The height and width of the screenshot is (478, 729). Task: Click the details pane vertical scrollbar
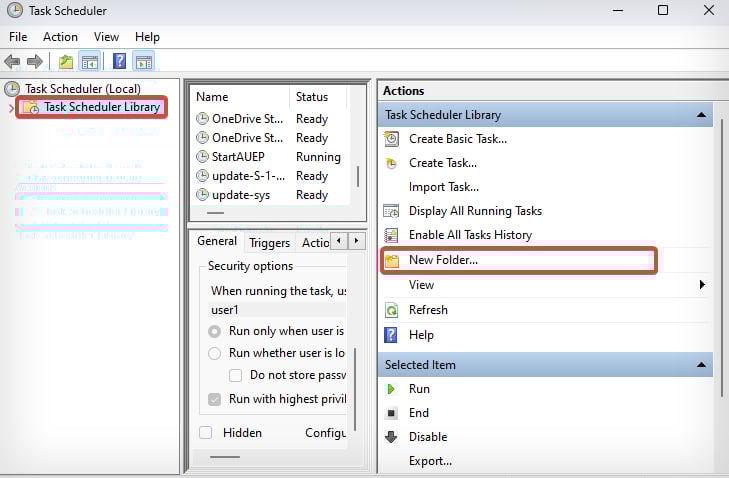click(x=355, y=390)
